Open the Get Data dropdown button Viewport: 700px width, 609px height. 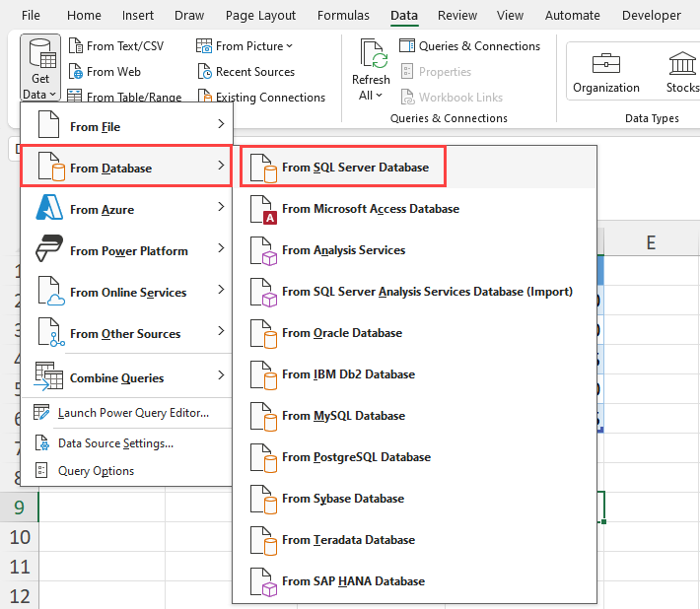(40, 68)
